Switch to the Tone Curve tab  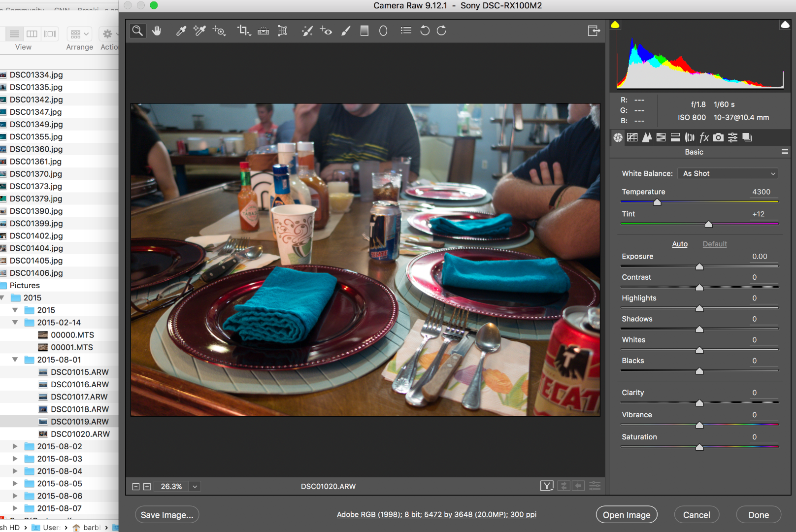632,137
